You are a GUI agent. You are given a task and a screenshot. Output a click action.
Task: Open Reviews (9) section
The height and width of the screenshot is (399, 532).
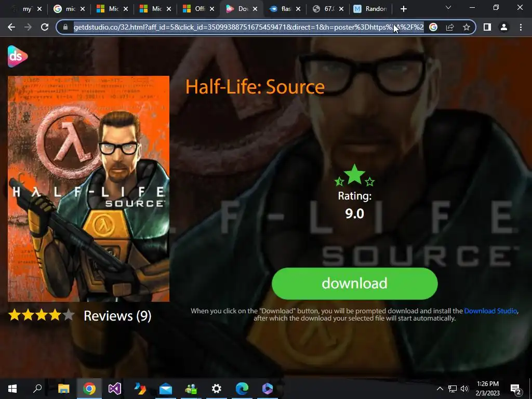coord(117,315)
